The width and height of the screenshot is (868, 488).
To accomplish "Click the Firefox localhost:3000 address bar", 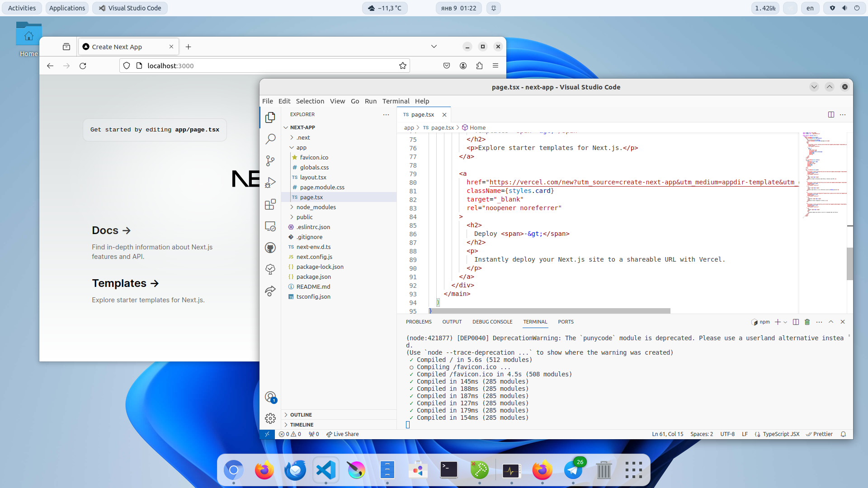I will click(x=264, y=66).
